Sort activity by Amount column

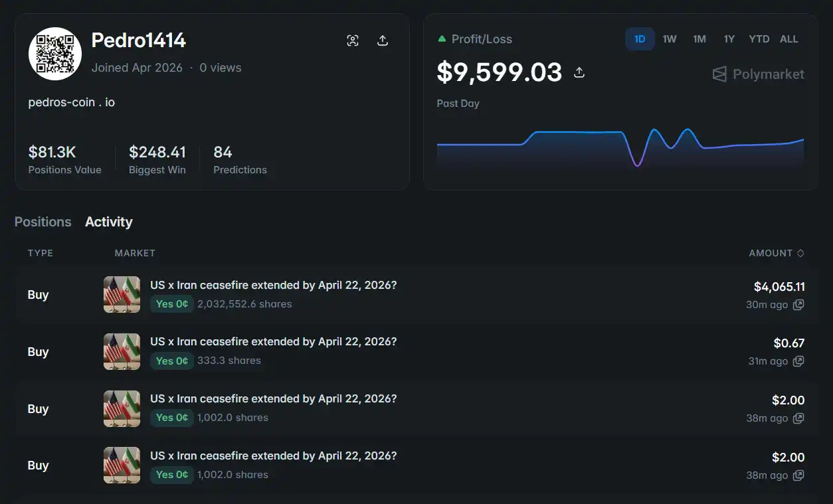(777, 253)
